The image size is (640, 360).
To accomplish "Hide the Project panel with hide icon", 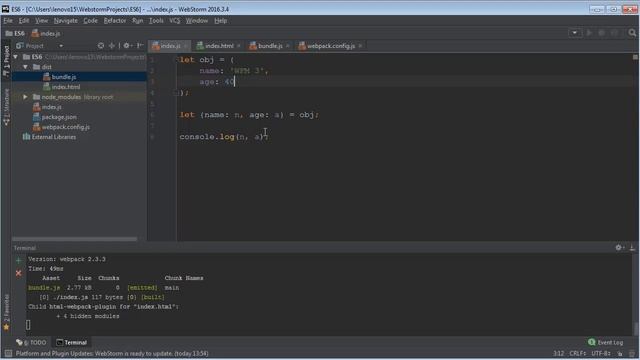I will (140, 46).
